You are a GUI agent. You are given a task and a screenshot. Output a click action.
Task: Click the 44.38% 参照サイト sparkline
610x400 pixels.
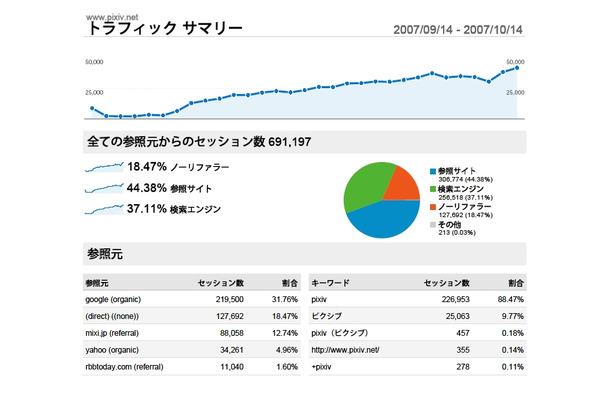pyautogui.click(x=104, y=188)
